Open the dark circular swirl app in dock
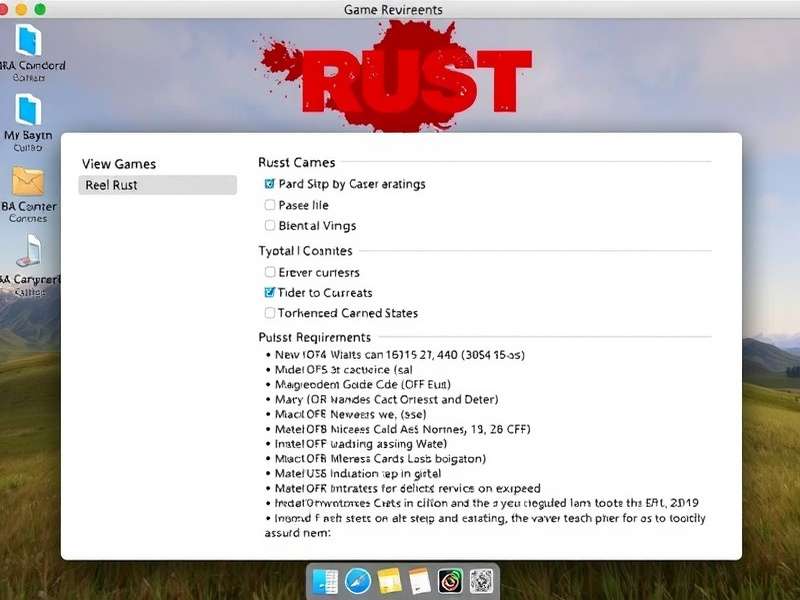This screenshot has height=600, width=800. point(451,581)
